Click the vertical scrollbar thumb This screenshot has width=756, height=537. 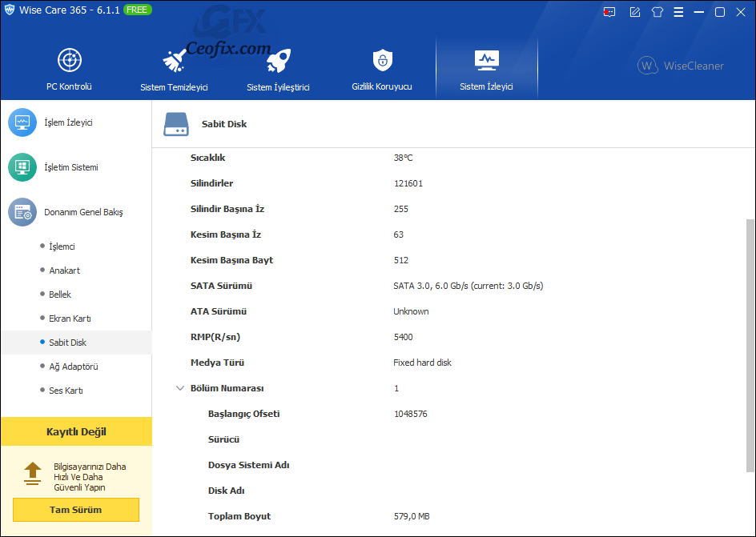tap(750, 345)
